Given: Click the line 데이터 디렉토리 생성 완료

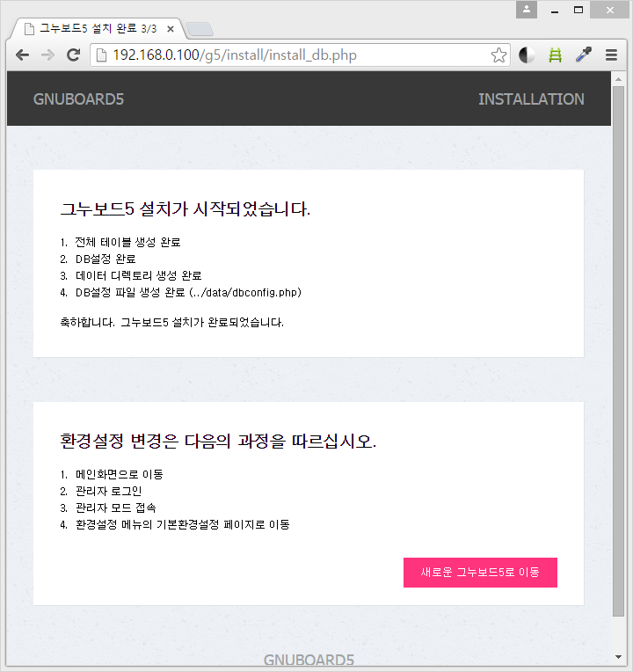Looking at the screenshot, I should (x=138, y=275).
